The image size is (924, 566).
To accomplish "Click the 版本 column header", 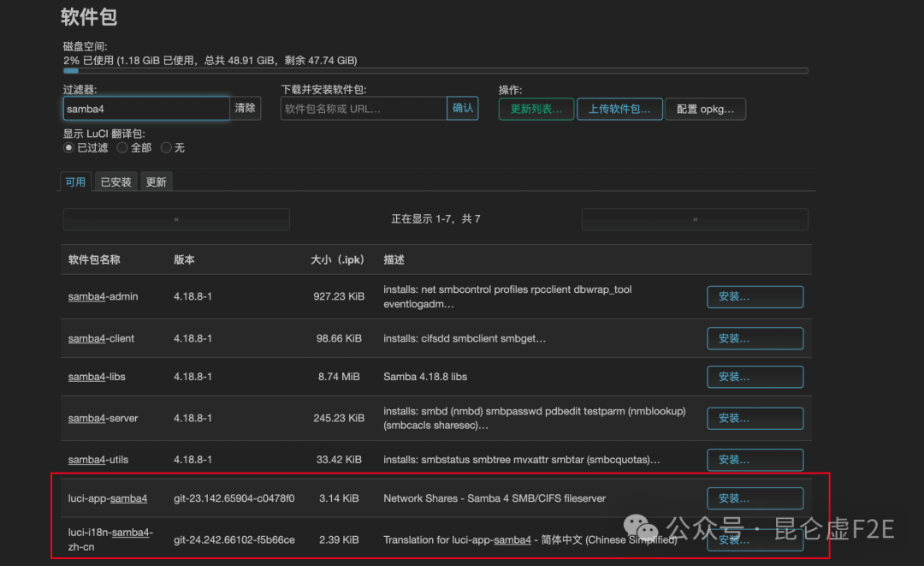I will click(x=185, y=260).
